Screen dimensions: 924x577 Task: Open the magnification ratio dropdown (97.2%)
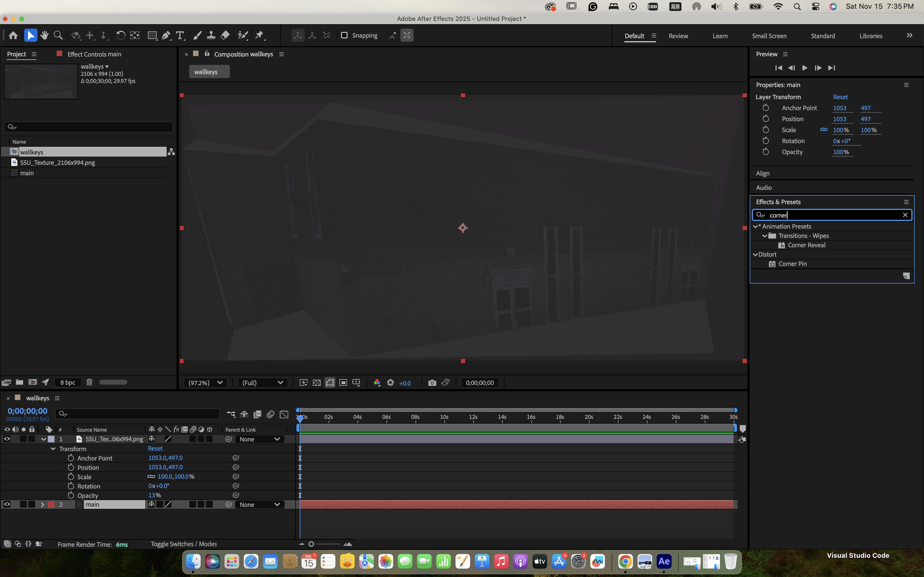205,383
